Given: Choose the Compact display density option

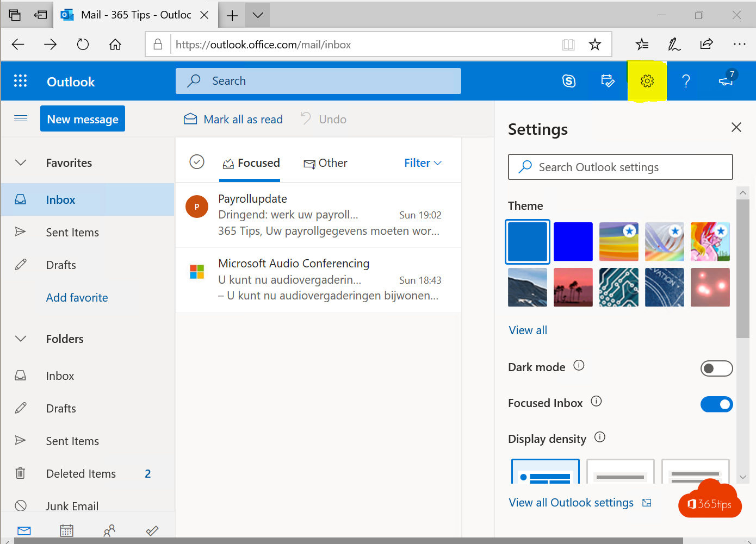Looking at the screenshot, I should (x=695, y=471).
